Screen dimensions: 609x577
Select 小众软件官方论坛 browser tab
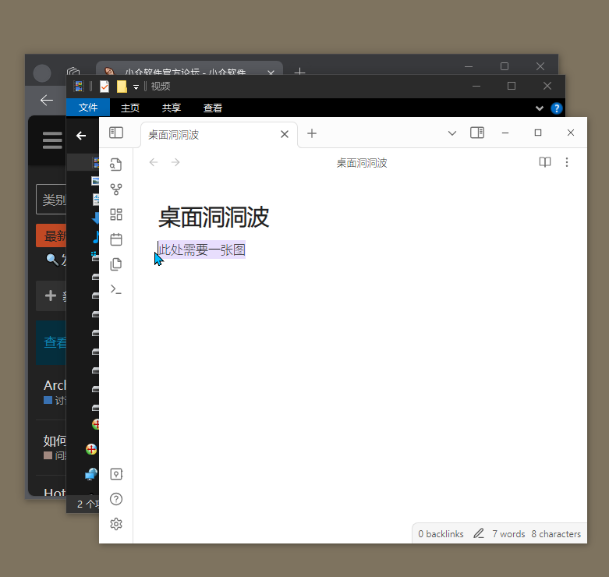point(189,70)
